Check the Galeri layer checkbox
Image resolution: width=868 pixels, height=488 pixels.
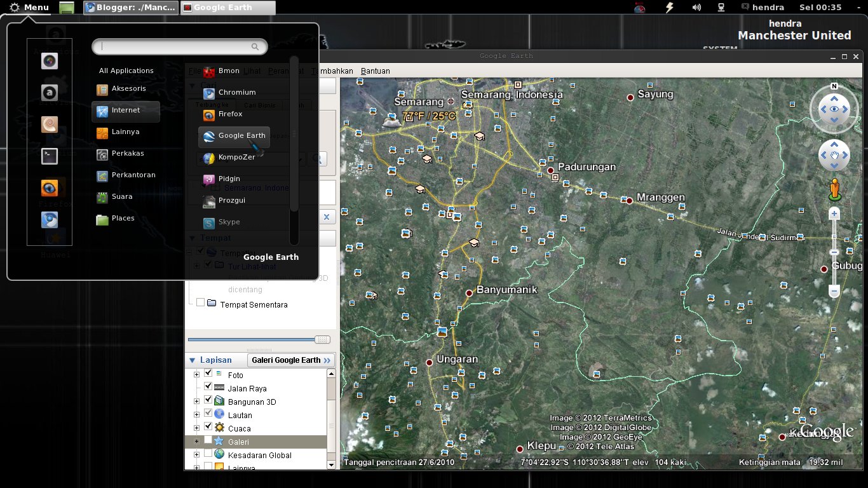[x=208, y=440]
